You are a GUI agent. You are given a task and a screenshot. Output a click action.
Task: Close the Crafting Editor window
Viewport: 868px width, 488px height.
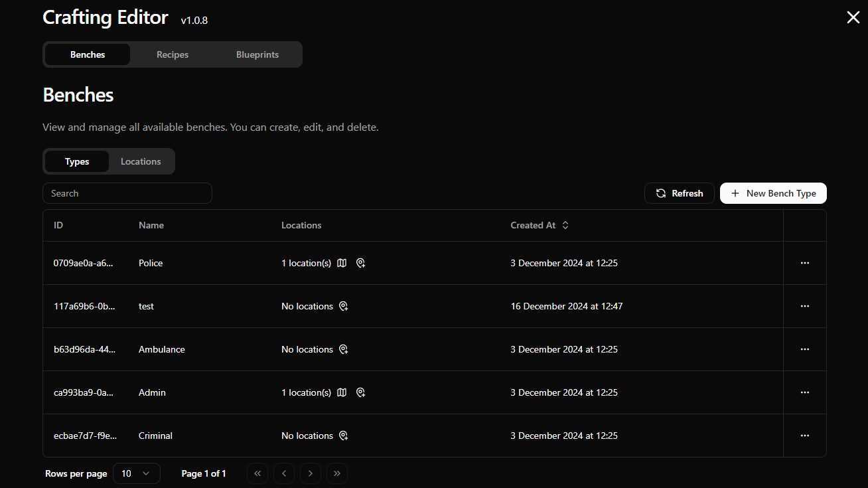(x=853, y=18)
